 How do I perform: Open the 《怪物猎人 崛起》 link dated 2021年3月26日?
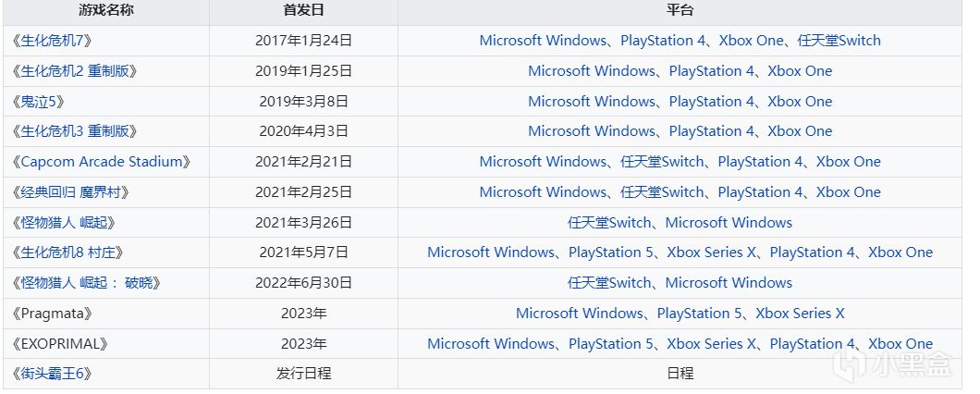(x=65, y=223)
